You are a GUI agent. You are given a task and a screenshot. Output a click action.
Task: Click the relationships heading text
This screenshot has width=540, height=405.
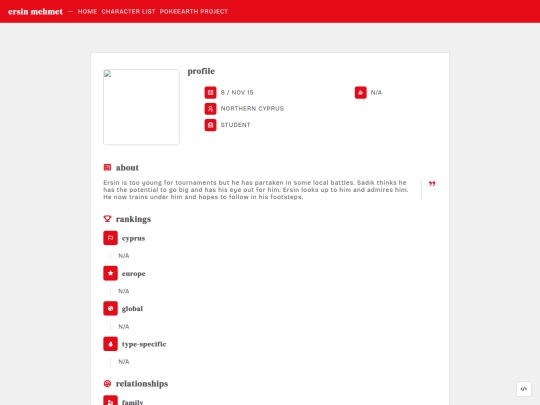tap(142, 384)
